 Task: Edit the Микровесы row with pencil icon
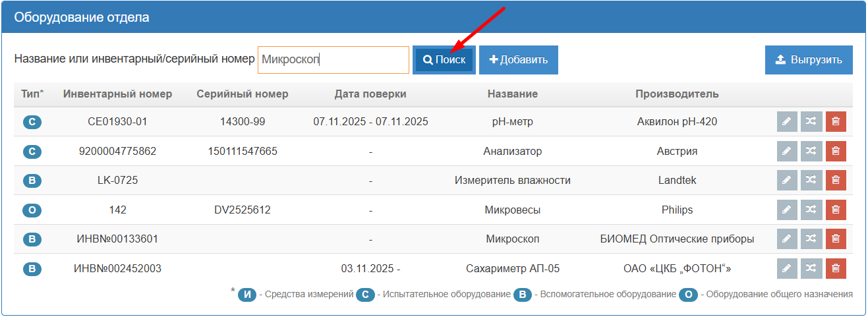787,210
